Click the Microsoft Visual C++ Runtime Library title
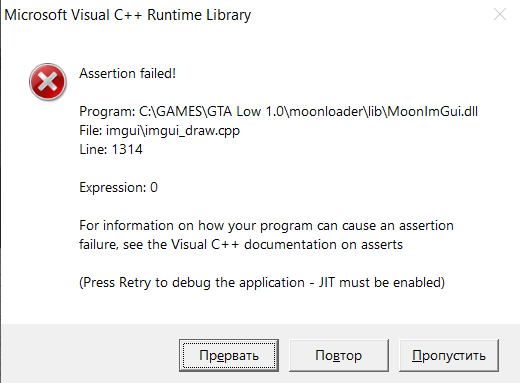Viewport: 520px width, 383px height. click(128, 15)
